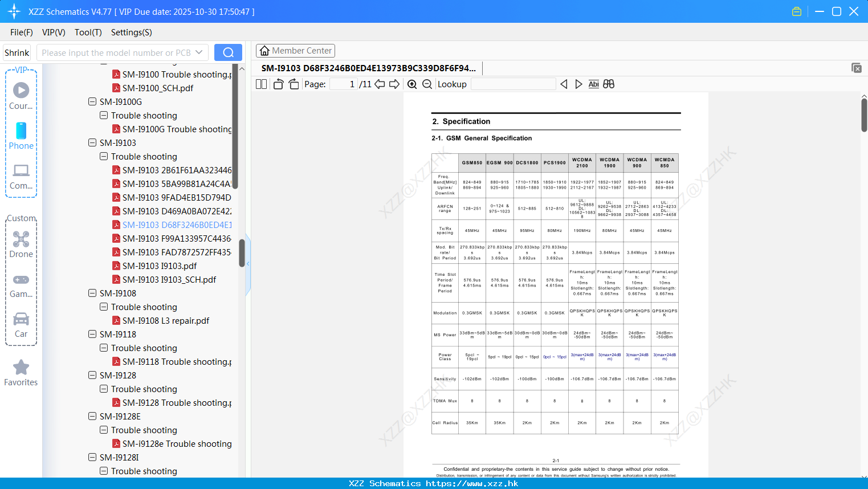
Task: Click the Page number input box
Action: pyautogui.click(x=344, y=84)
